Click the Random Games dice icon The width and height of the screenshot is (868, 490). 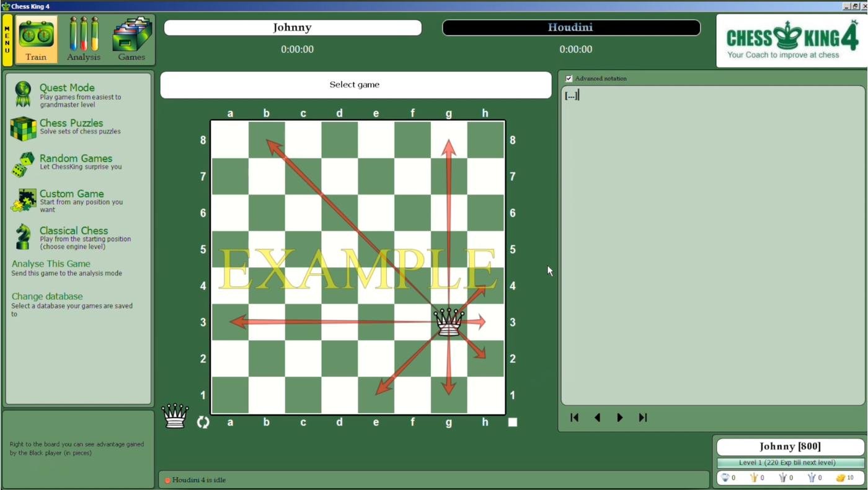[x=23, y=164]
